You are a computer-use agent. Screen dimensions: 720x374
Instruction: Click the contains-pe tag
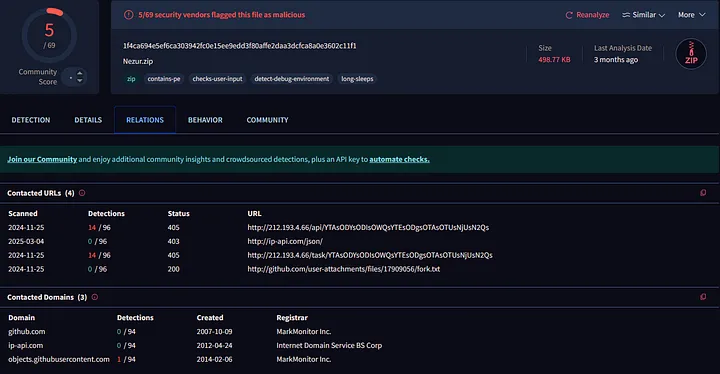coord(164,79)
